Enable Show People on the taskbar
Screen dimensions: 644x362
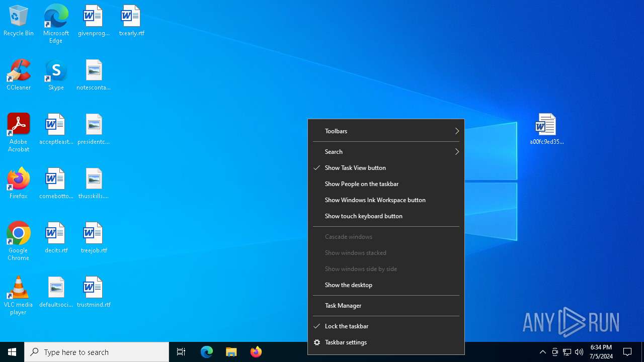point(386,184)
